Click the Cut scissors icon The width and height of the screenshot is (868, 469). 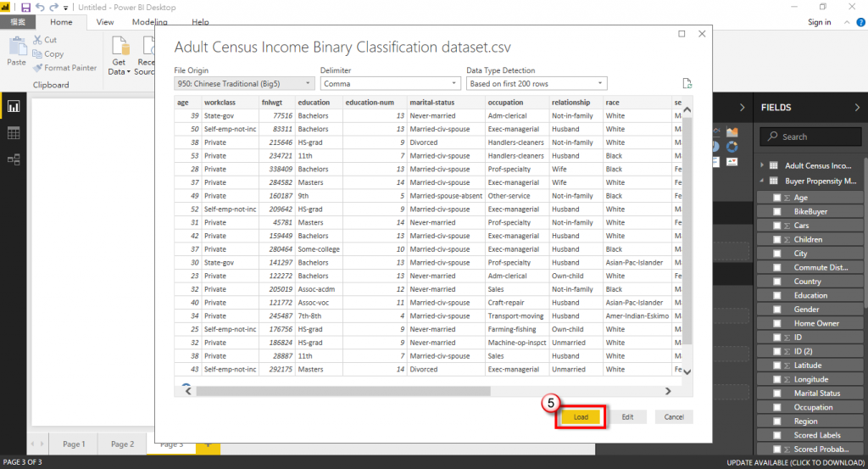tap(37, 40)
